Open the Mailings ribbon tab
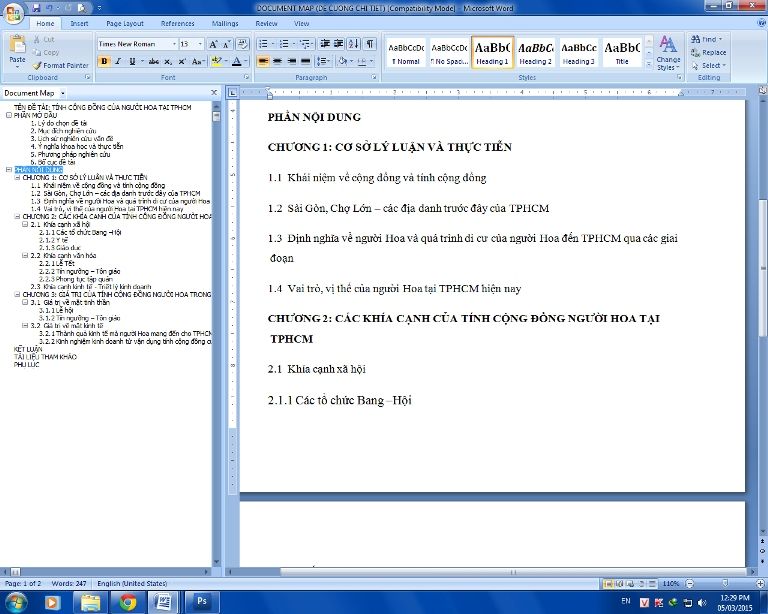The width and height of the screenshot is (768, 614). [x=225, y=23]
